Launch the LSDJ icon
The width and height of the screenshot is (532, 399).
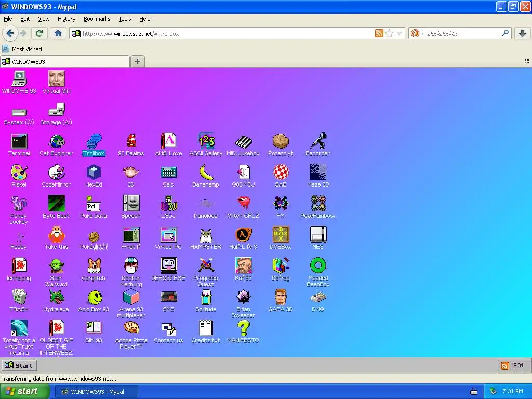[x=168, y=207]
